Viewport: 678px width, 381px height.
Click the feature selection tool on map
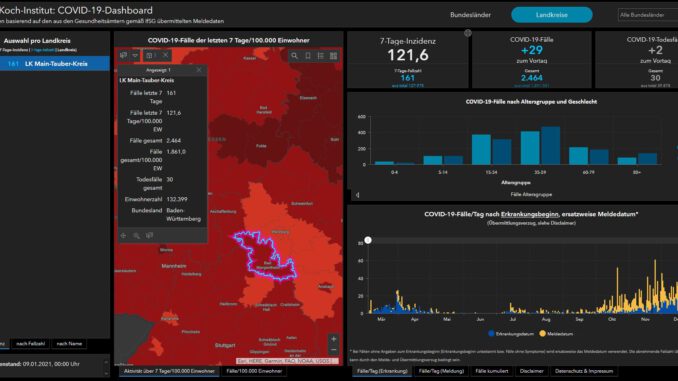tap(124, 55)
